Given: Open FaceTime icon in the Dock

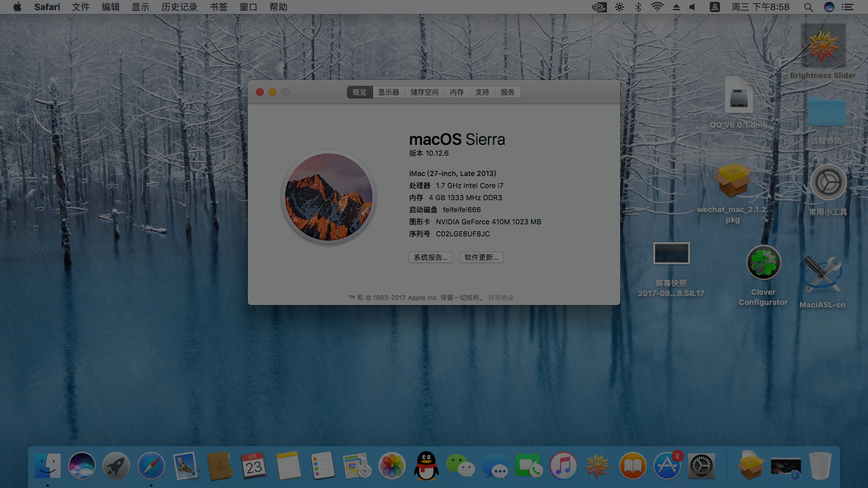Looking at the screenshot, I should click(529, 466).
